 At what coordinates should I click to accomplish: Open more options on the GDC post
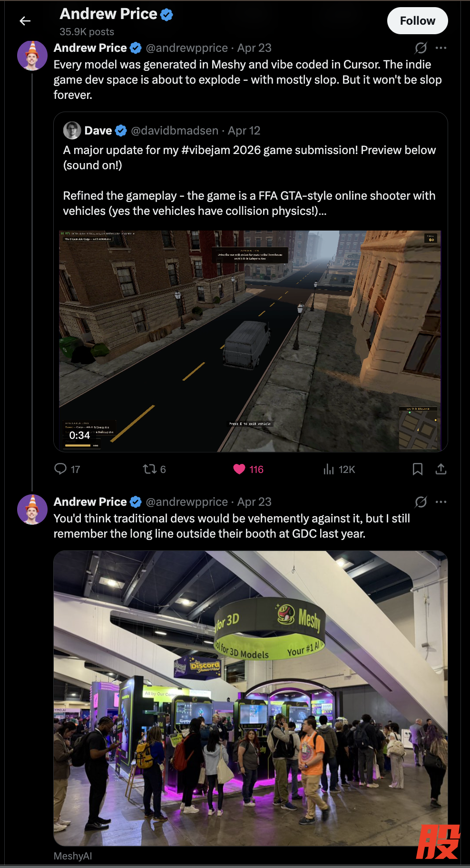coord(441,502)
